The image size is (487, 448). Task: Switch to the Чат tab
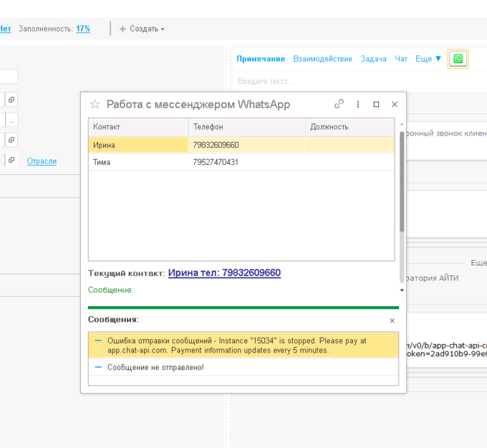(x=400, y=59)
